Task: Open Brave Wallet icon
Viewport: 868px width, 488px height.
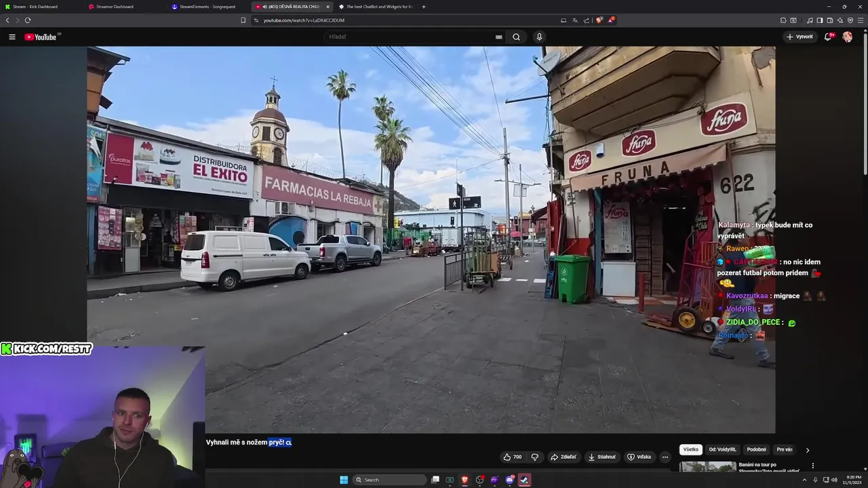Action: pyautogui.click(x=829, y=20)
